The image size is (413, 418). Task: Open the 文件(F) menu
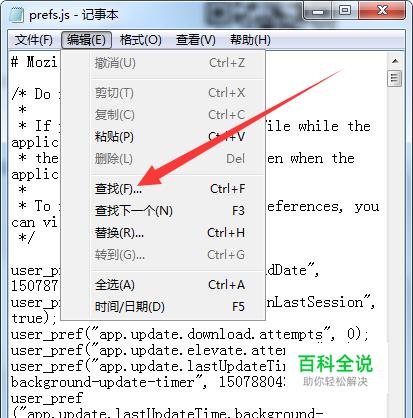pyautogui.click(x=34, y=40)
